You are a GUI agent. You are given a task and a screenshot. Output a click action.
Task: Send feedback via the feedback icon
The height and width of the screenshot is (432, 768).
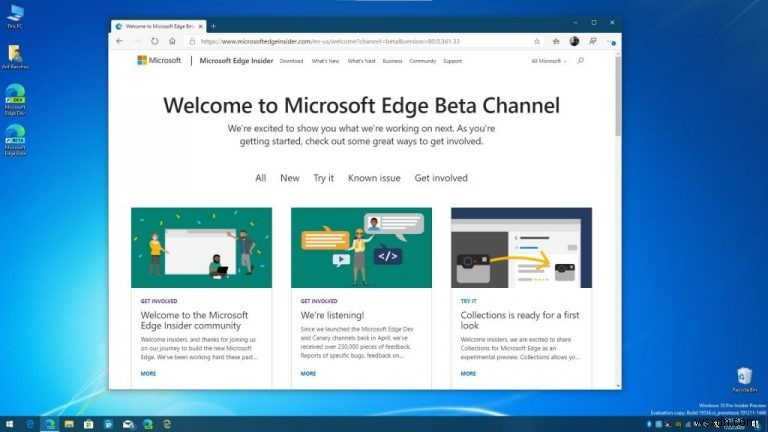tap(593, 41)
